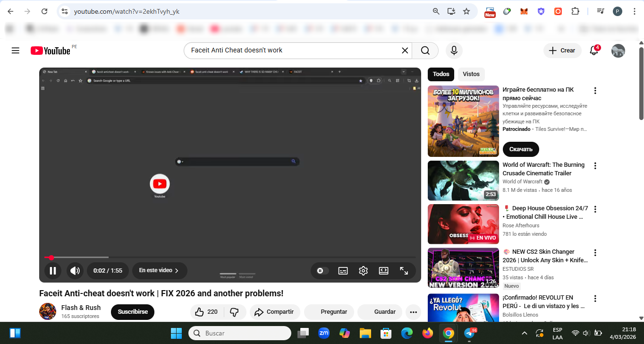Image resolution: width=644 pixels, height=344 pixels.
Task: Open options for World of Warcraft trailer
Action: pos(595,166)
